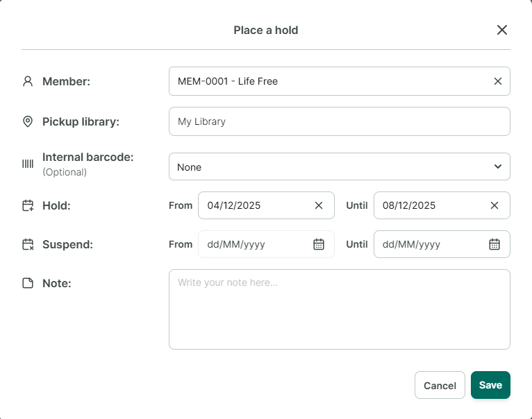Expand the Internal barcode dropdown
The width and height of the screenshot is (532, 419).
tap(340, 166)
